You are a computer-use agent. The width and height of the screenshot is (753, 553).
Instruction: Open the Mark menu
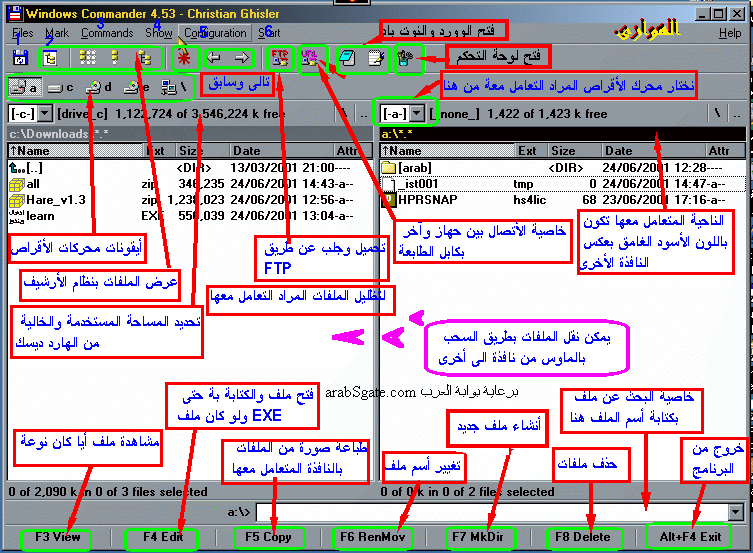click(x=57, y=33)
